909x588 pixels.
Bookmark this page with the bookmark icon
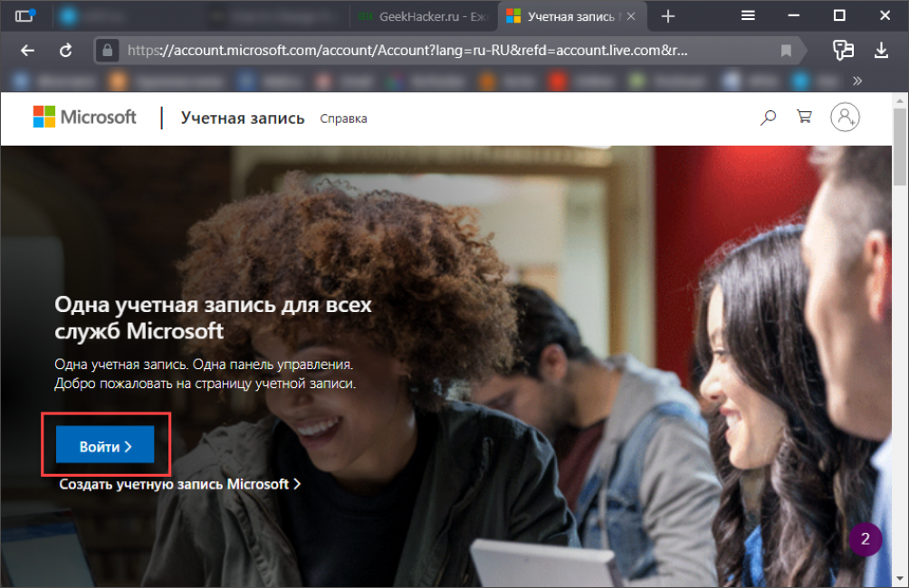[x=786, y=51]
